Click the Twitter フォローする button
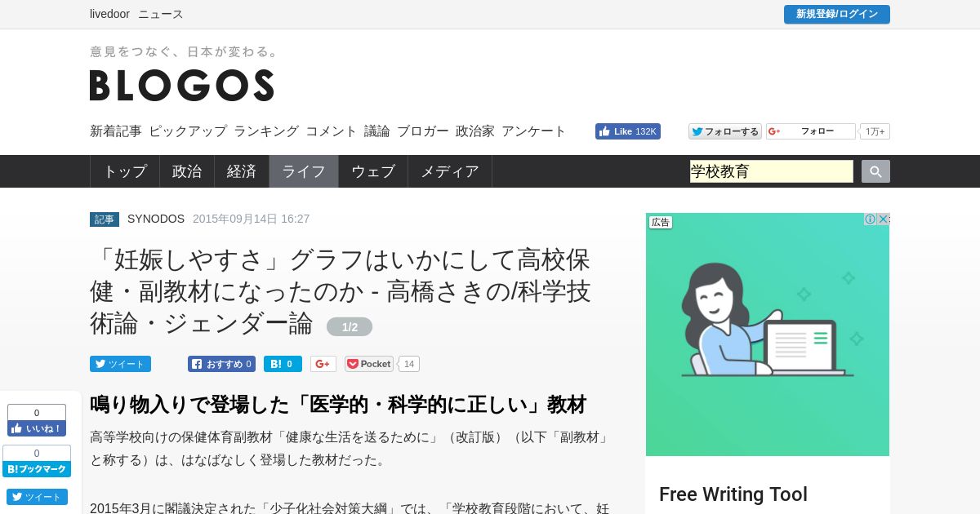The image size is (980, 514). coord(725,131)
